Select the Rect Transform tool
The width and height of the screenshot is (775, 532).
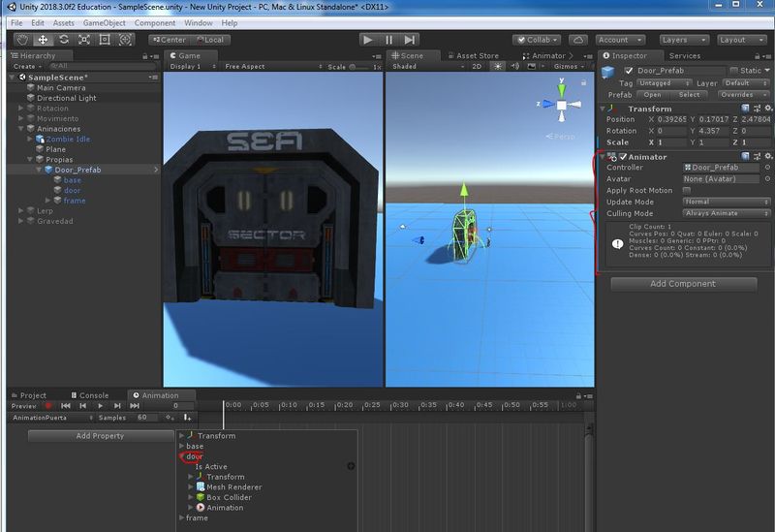tap(105, 40)
